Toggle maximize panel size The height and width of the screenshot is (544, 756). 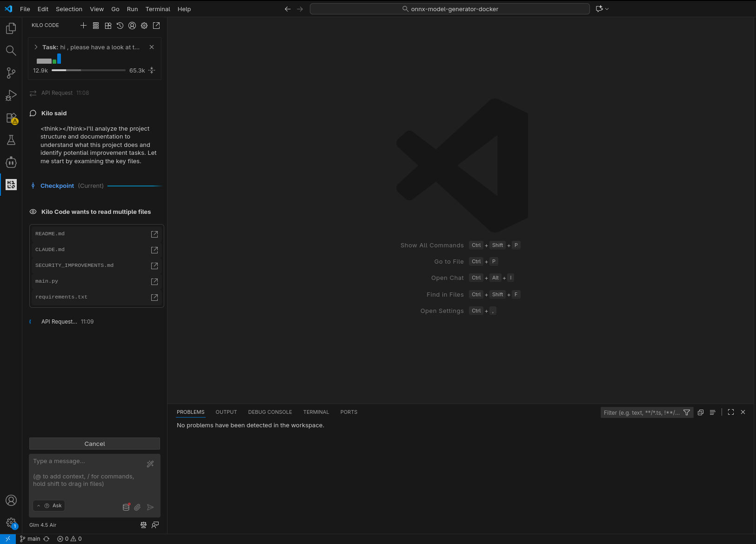[x=731, y=412]
